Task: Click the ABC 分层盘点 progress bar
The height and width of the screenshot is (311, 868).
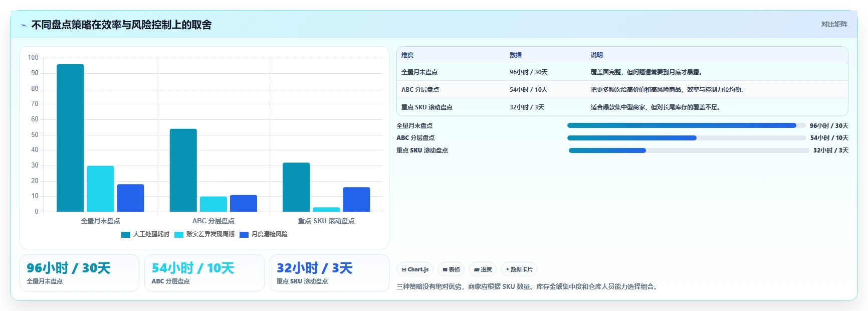Action: [687, 138]
